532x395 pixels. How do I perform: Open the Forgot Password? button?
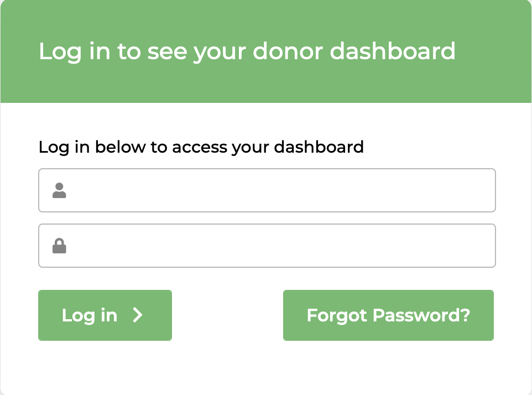[x=388, y=315]
